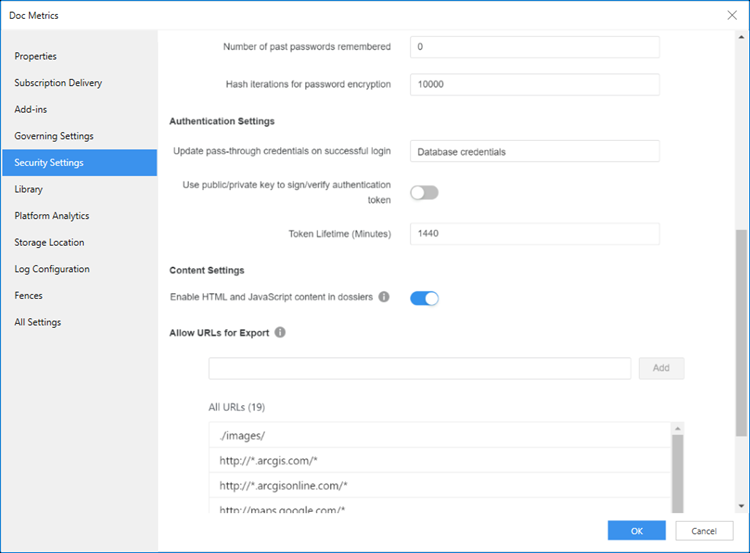The height and width of the screenshot is (553, 750).
Task: Open Platform Analytics section
Action: tap(52, 216)
